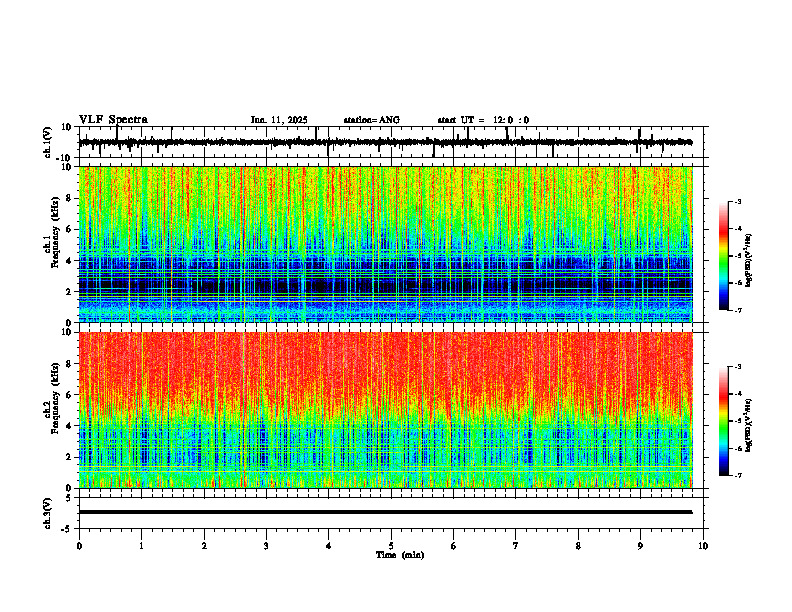
Task: Click inside the ch.2 frequency spectrogram
Action: tap(385, 410)
